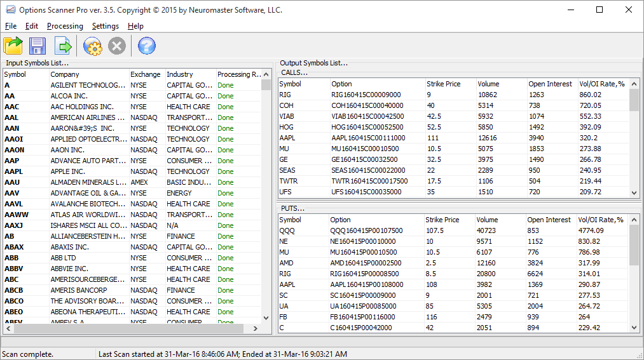Click the Scan complete status text

(x=27, y=354)
